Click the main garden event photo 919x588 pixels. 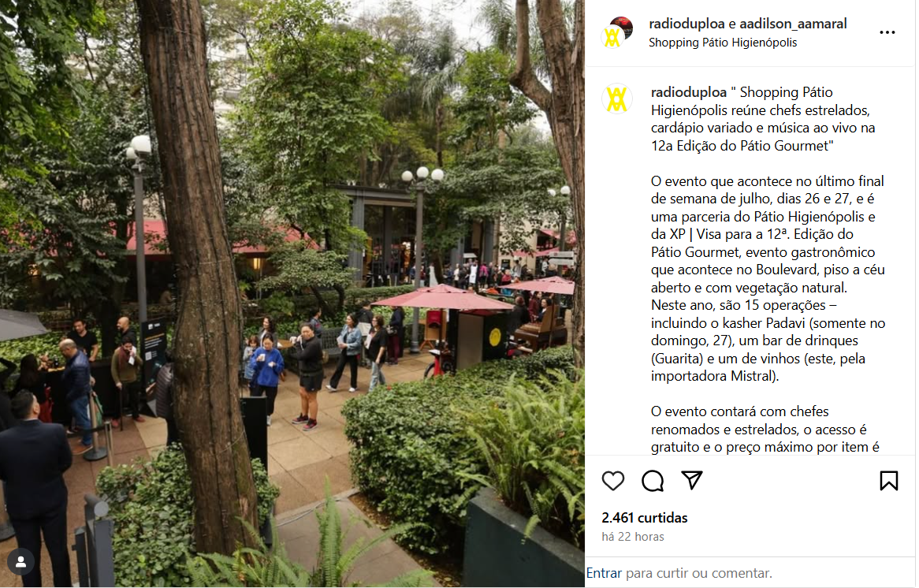292,293
